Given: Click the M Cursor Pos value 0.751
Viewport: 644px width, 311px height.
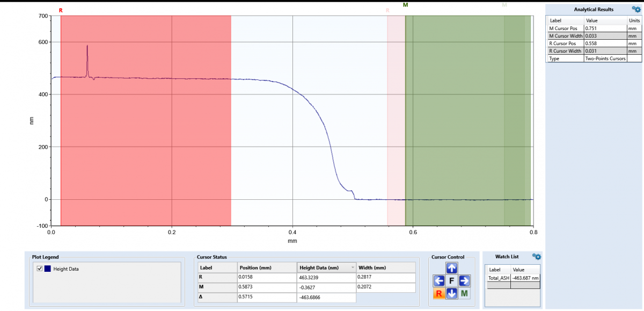Looking at the screenshot, I should (605, 28).
